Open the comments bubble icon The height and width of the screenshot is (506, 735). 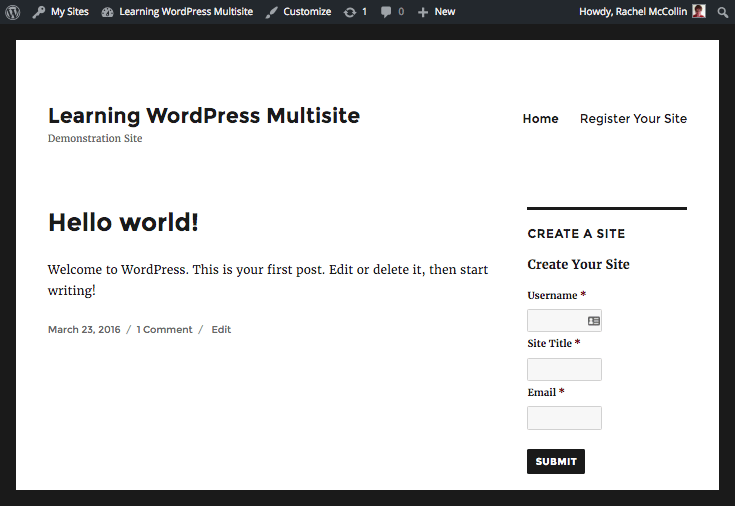coord(386,12)
